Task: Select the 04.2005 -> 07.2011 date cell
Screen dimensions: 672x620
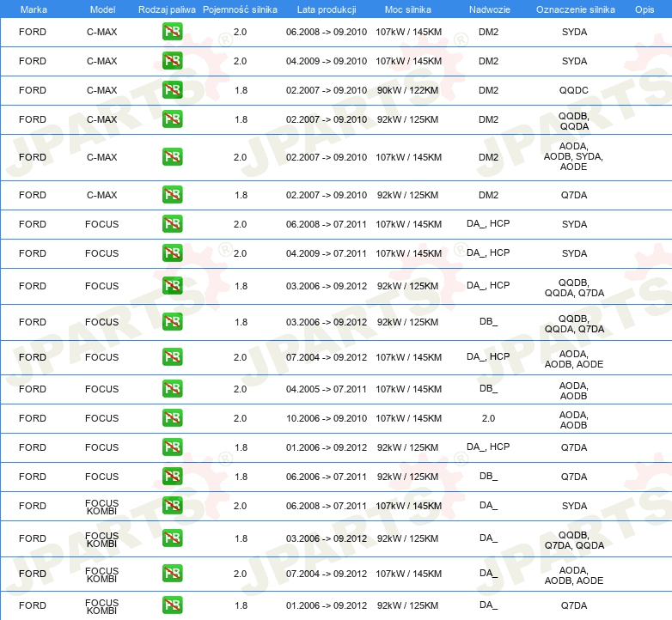Action: coord(327,389)
